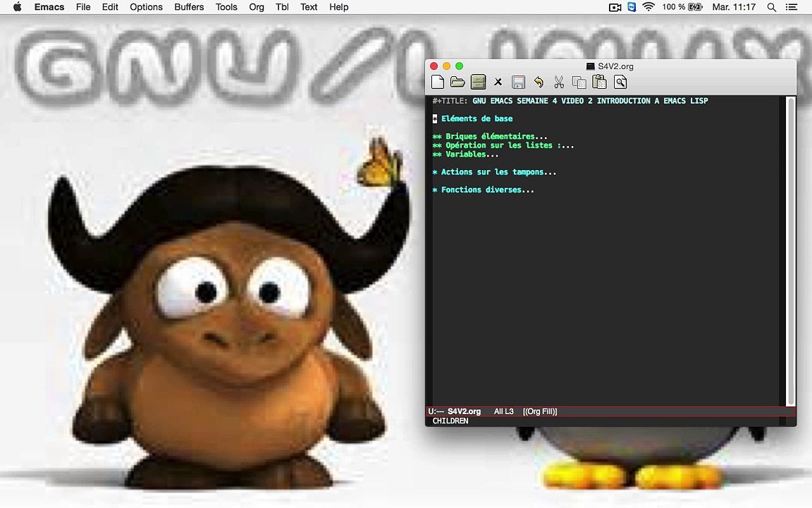Click the Open File folder icon

[x=457, y=82]
